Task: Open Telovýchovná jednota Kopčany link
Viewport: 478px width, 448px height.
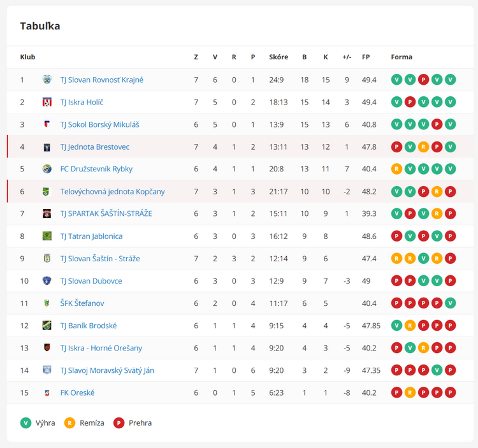Action: click(112, 192)
